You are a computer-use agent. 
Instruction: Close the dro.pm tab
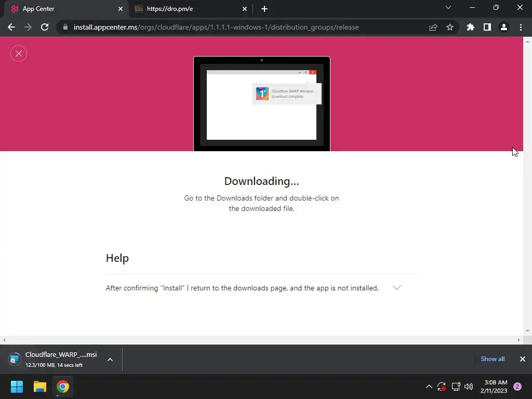245,9
